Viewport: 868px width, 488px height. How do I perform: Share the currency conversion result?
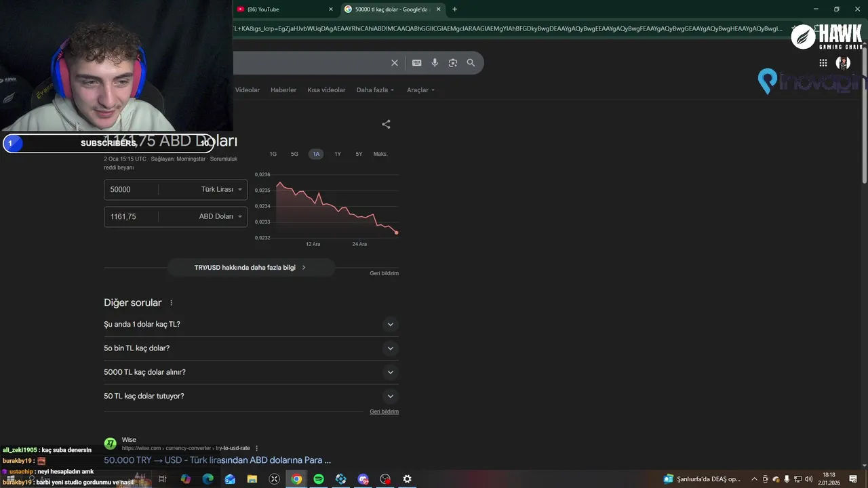point(386,124)
